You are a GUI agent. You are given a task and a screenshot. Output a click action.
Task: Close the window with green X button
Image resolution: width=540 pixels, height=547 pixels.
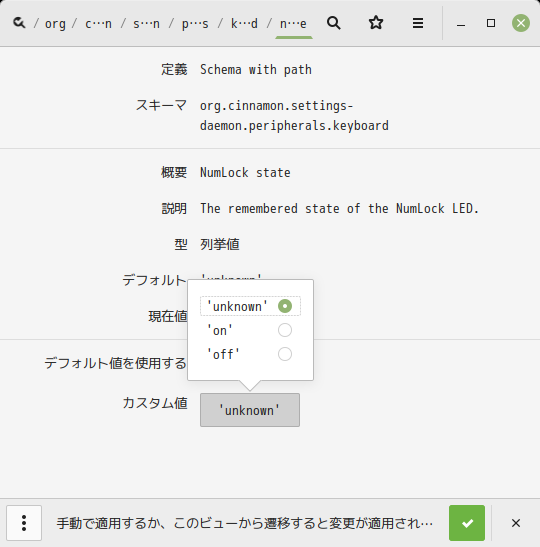tap(521, 23)
